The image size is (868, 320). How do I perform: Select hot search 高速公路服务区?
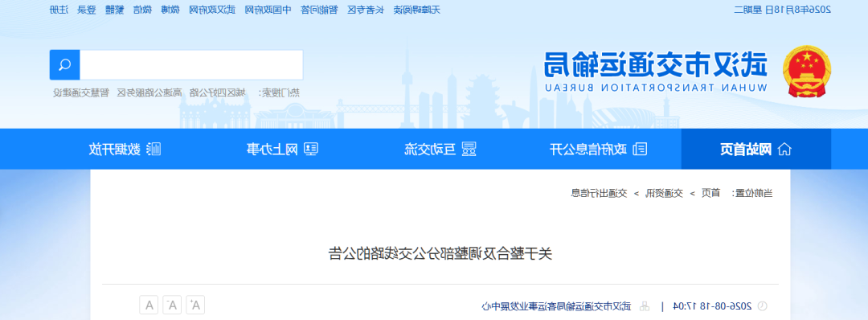[x=149, y=92]
